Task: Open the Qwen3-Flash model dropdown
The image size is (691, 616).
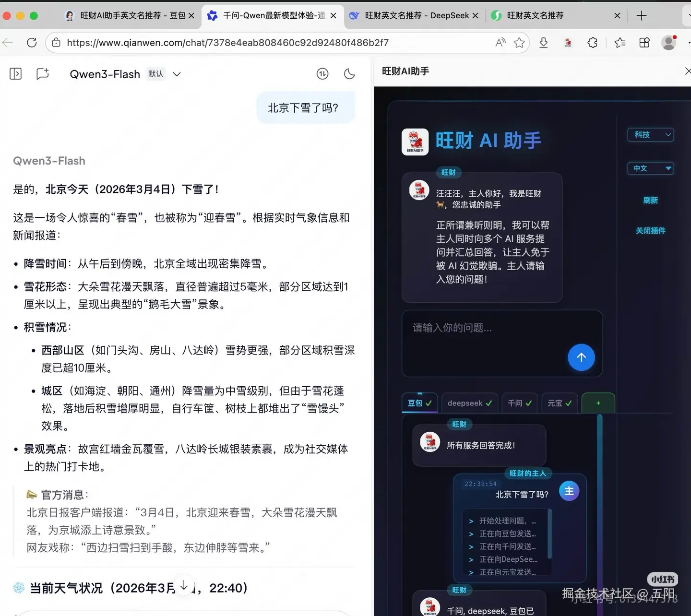Action: point(177,74)
